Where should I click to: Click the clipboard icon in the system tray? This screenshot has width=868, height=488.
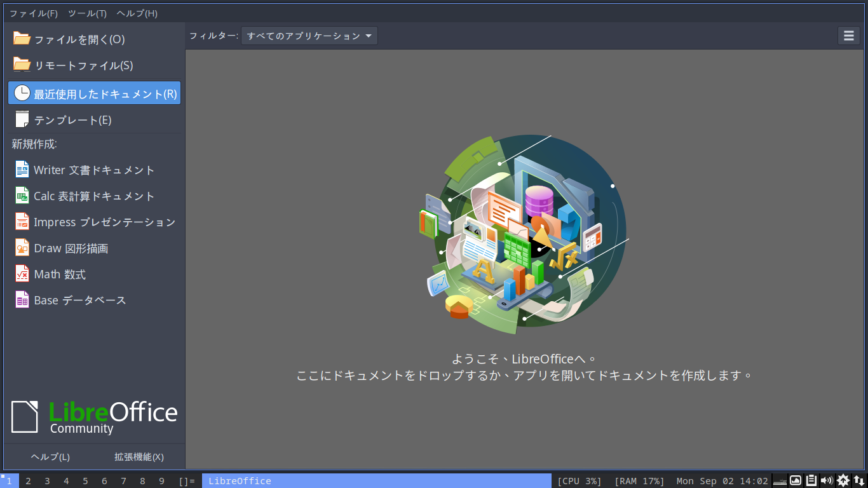pyautogui.click(x=811, y=481)
